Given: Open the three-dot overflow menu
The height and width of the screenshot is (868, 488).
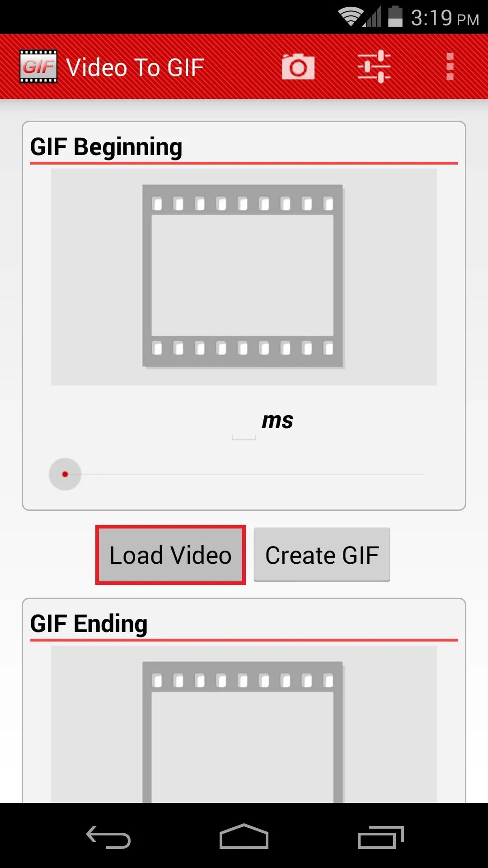Looking at the screenshot, I should 450,66.
